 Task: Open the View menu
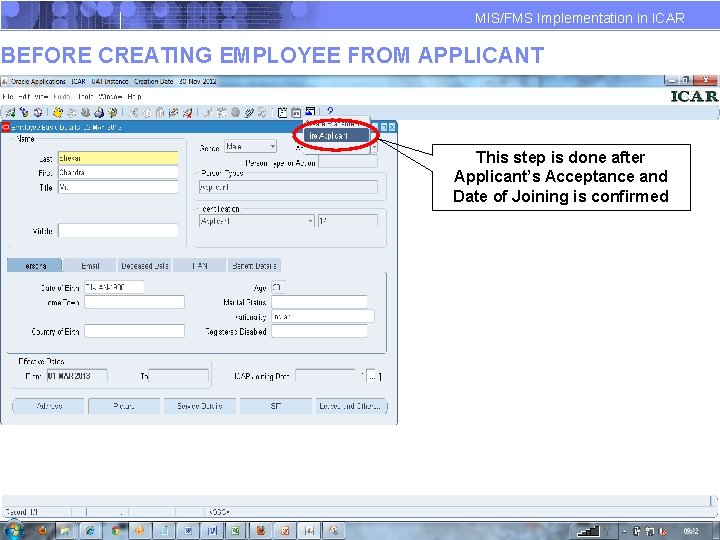click(x=41, y=96)
